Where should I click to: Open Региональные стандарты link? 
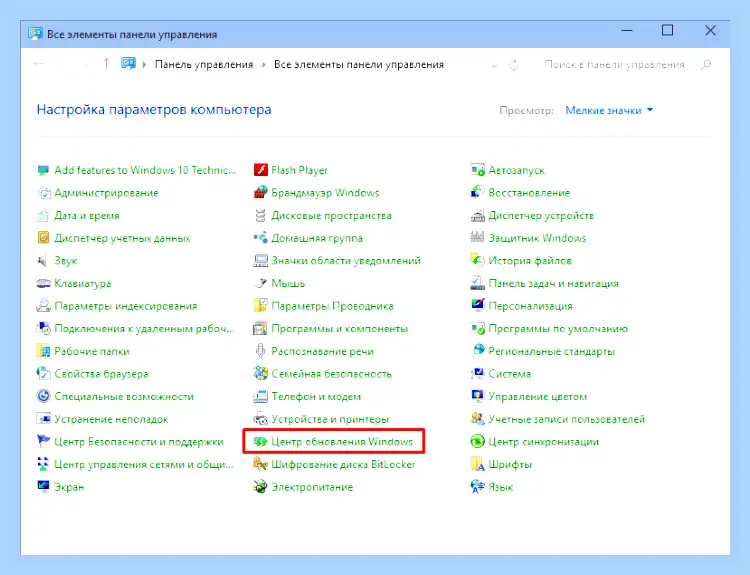pos(551,351)
